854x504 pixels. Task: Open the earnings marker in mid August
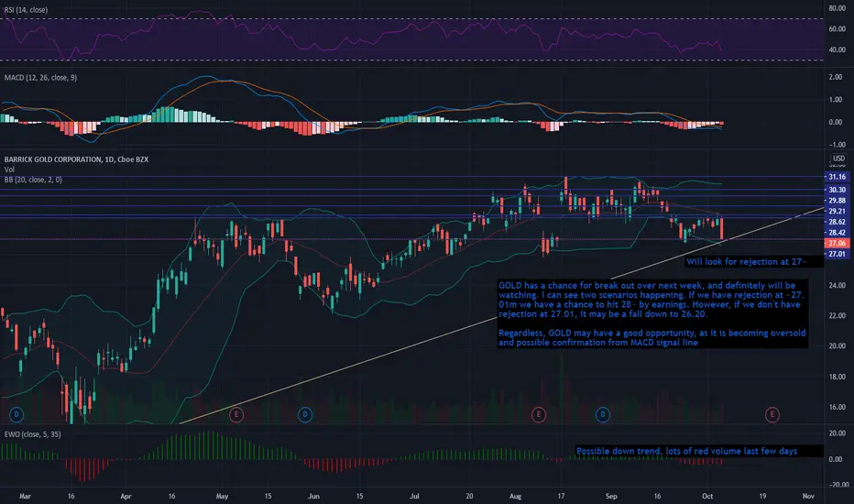pyautogui.click(x=538, y=414)
